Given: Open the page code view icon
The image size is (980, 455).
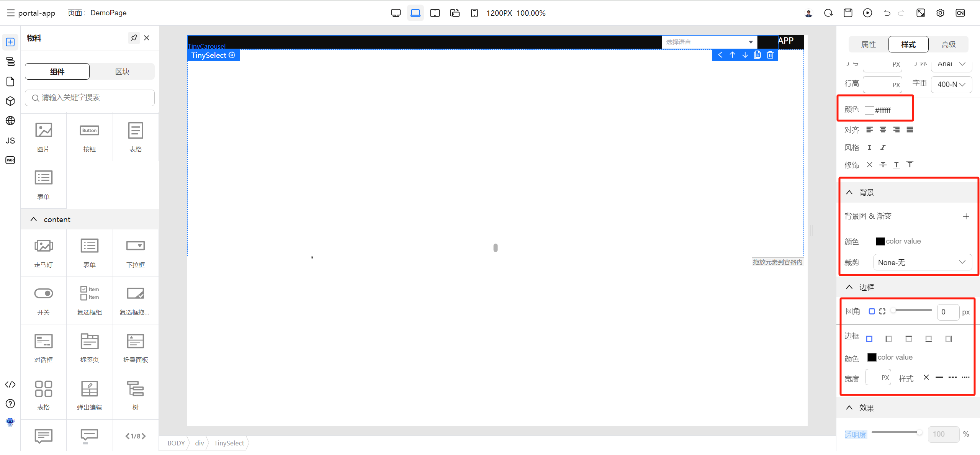Looking at the screenshot, I should [10, 385].
